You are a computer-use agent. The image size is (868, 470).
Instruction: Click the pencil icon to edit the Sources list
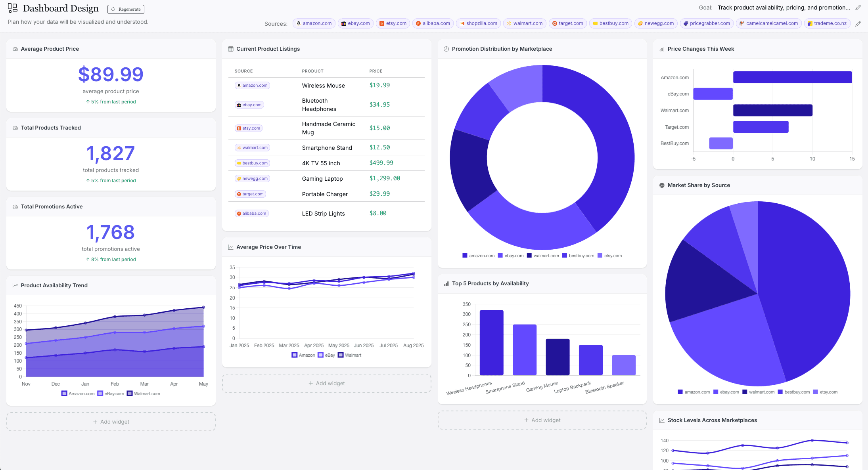858,24
